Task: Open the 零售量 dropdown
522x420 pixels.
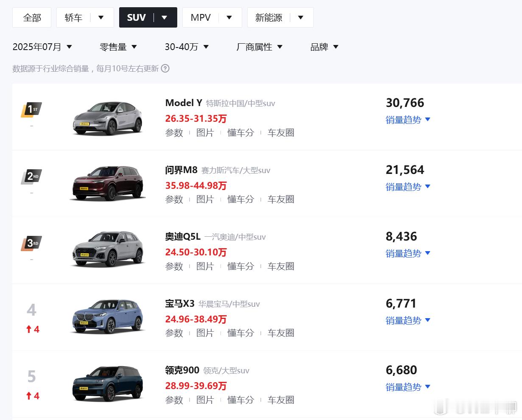Action: point(118,47)
